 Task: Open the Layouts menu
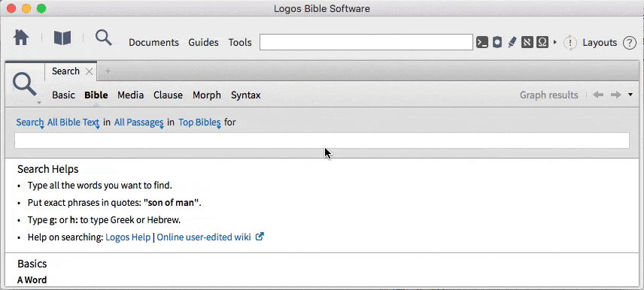coord(600,43)
